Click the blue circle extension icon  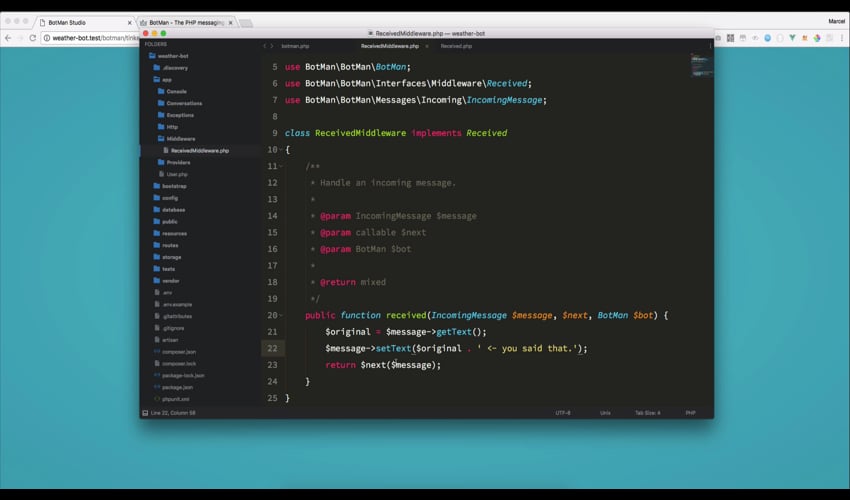pos(768,38)
